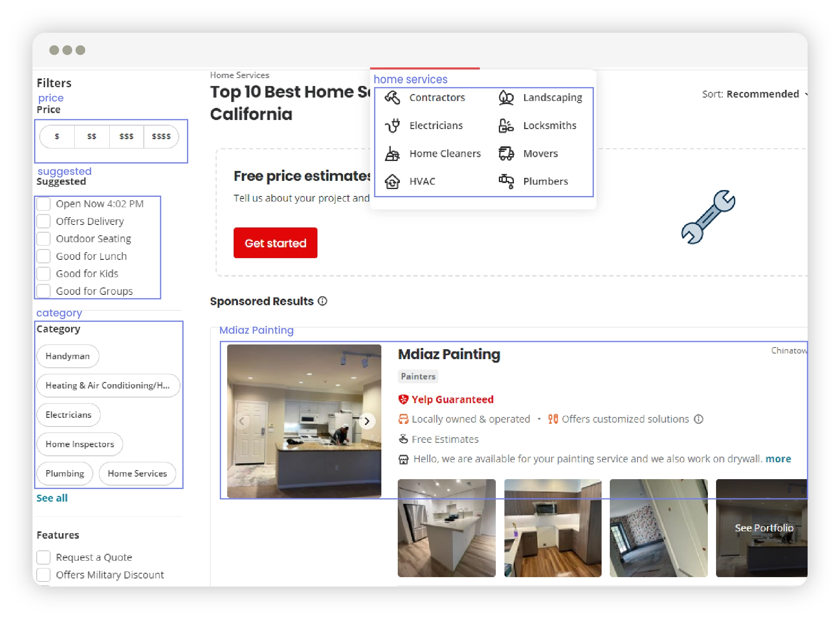
Task: Click the Sponsored Results info icon
Action: [x=323, y=301]
